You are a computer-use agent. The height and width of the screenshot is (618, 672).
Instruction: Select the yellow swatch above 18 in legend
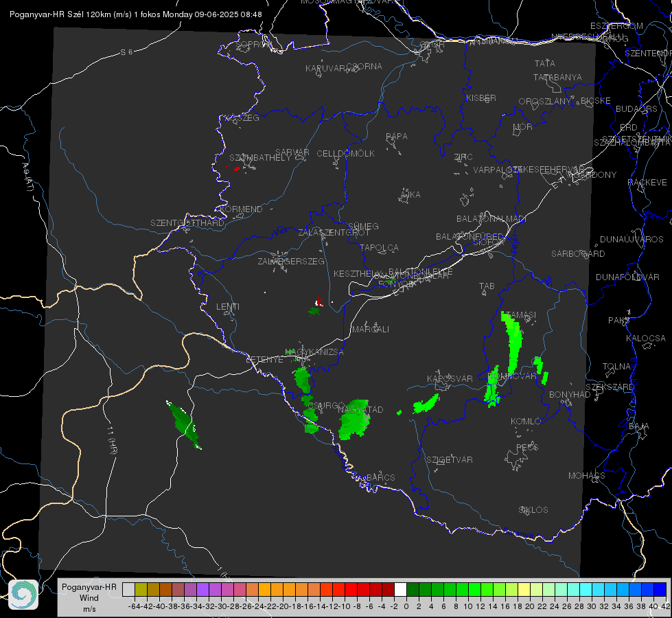pos(524,590)
